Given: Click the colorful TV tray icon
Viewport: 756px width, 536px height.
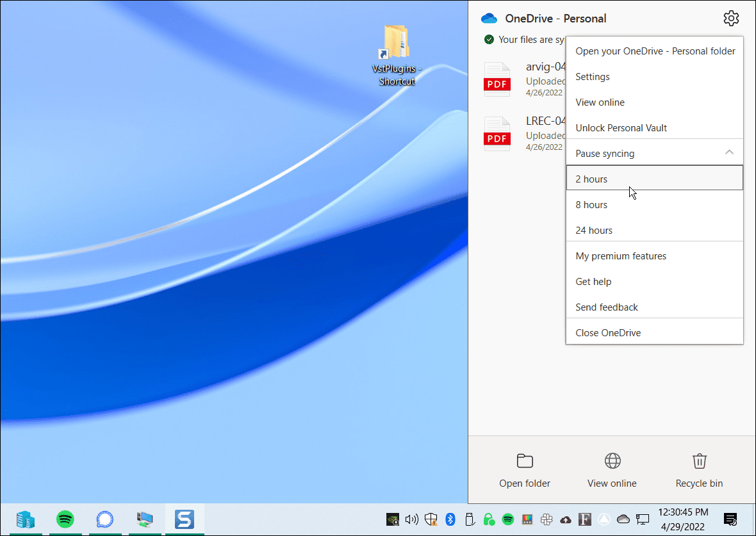Looking at the screenshot, I should 527,519.
